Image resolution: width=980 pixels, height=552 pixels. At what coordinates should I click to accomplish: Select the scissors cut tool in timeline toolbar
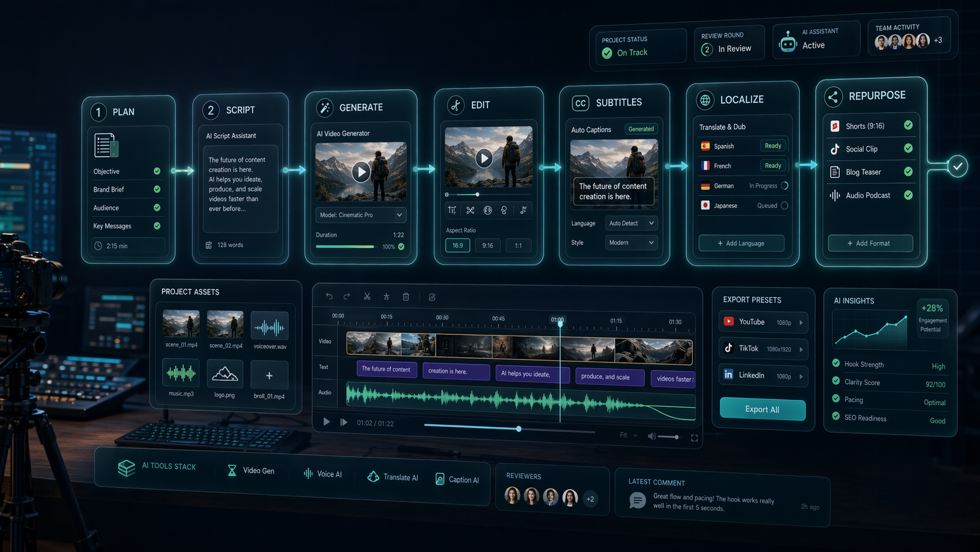pos(367,296)
